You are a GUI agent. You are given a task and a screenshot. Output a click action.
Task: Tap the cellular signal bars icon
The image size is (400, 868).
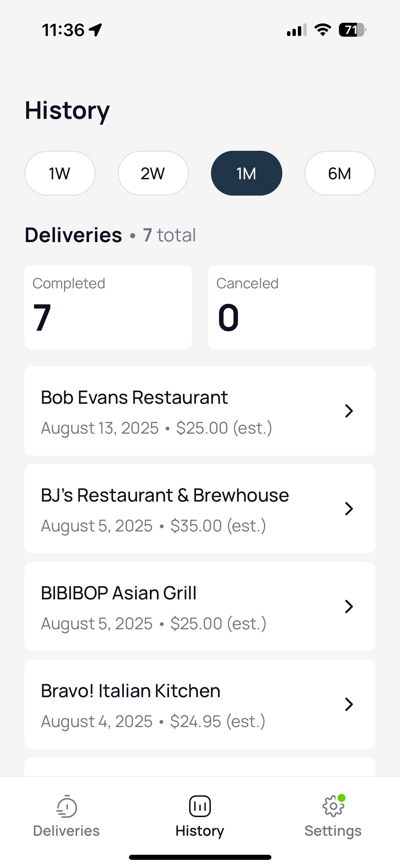(297, 30)
